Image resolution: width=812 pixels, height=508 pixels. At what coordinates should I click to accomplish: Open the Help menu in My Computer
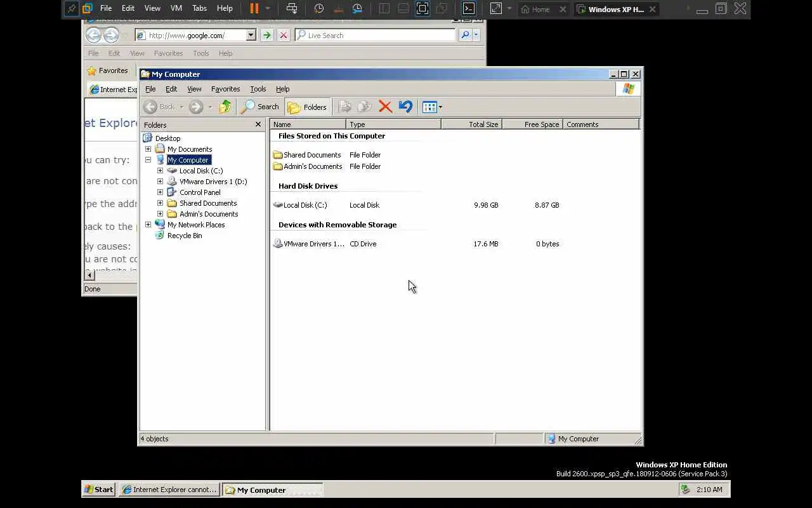click(282, 89)
